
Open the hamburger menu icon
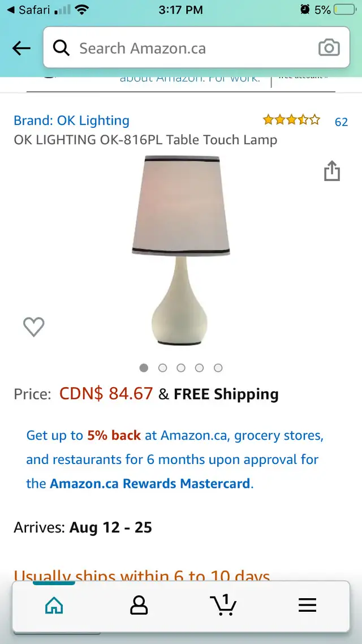[x=307, y=606]
